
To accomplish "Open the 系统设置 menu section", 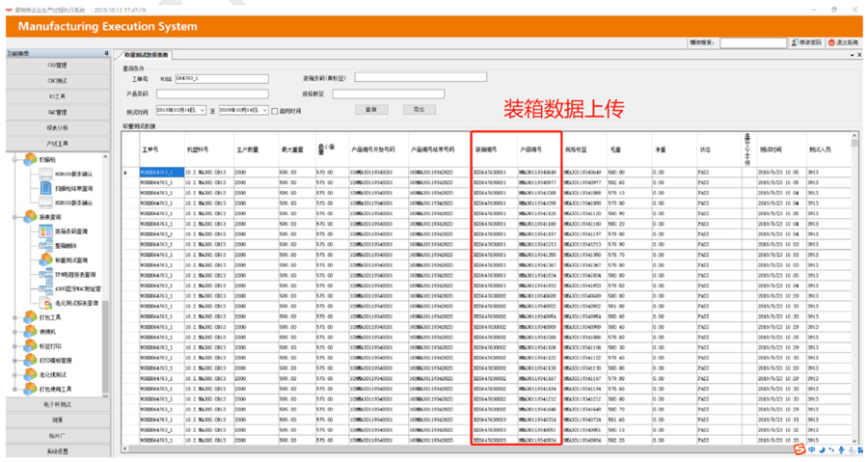I will pyautogui.click(x=58, y=451).
